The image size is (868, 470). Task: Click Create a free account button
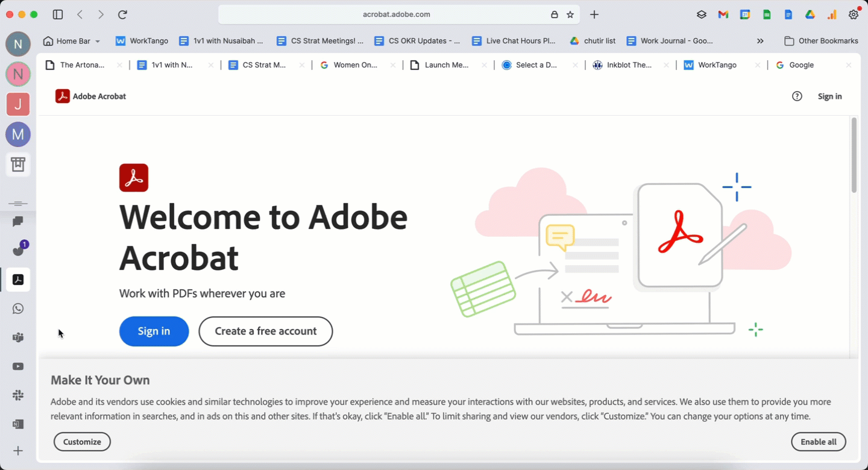[x=266, y=331]
